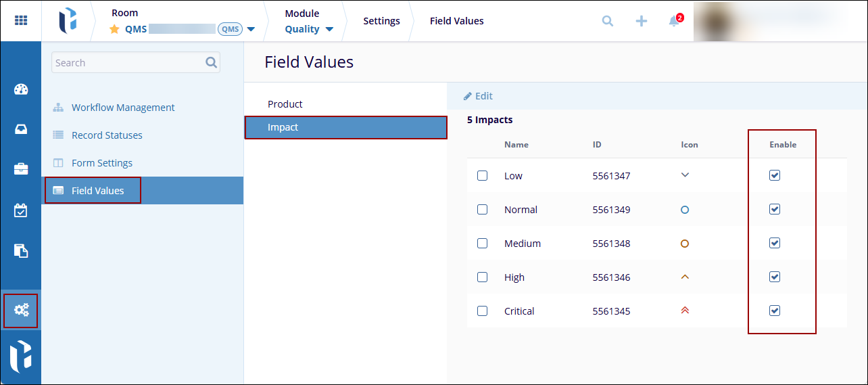Toggle the Enable checkbox for Medium

click(775, 243)
